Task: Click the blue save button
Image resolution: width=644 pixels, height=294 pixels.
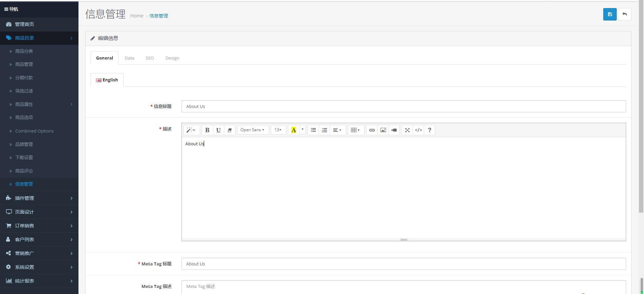Action: click(x=610, y=14)
